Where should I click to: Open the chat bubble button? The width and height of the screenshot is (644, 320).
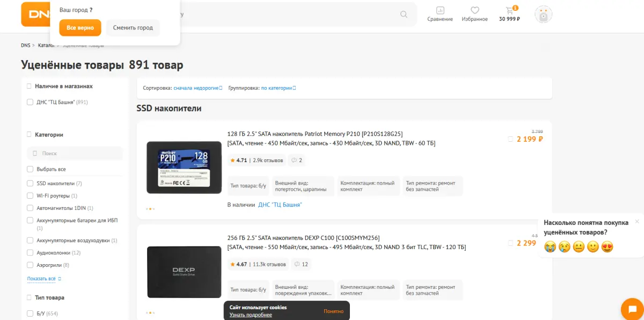(632, 309)
